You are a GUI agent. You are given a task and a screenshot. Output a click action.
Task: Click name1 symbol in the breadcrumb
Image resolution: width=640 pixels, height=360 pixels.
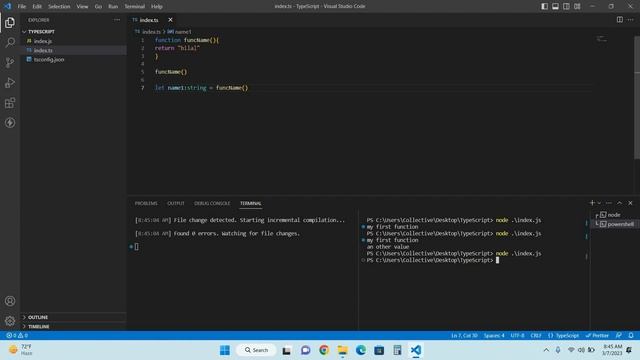pyautogui.click(x=183, y=31)
